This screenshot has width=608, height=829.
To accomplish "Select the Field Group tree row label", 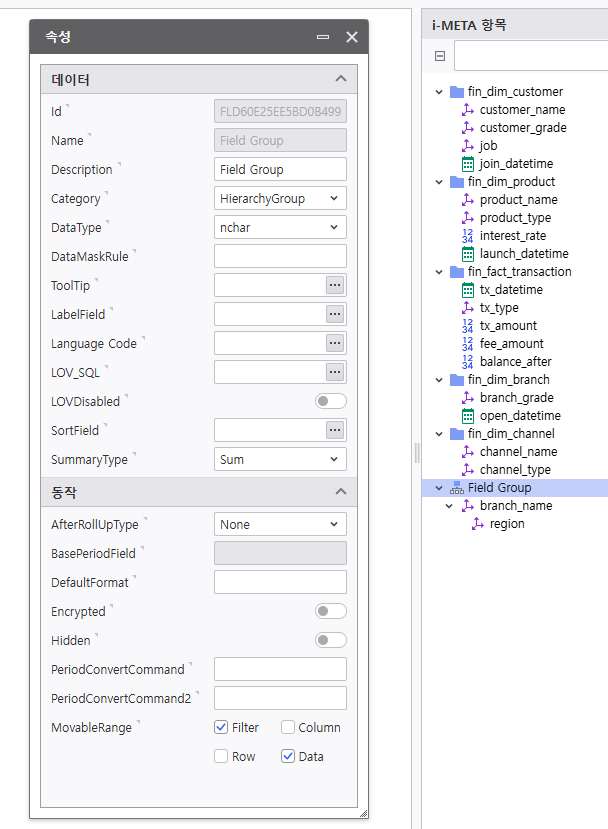I will pos(500,488).
